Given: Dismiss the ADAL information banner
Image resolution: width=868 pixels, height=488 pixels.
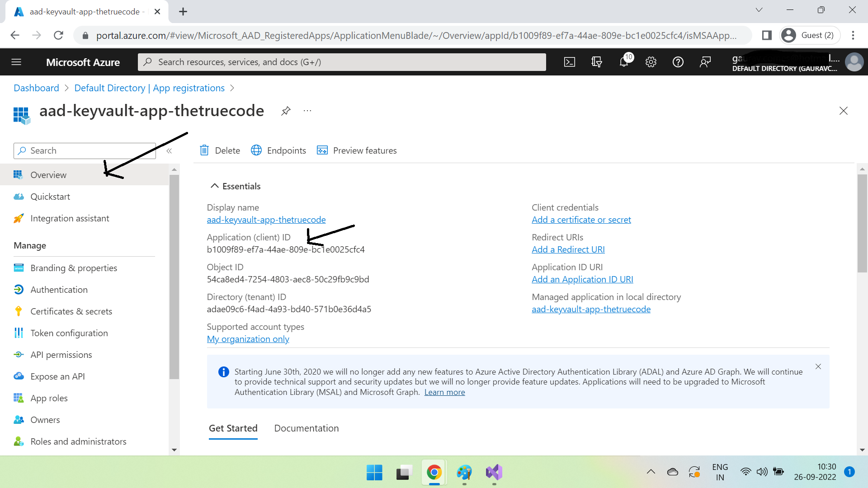Looking at the screenshot, I should pyautogui.click(x=818, y=366).
